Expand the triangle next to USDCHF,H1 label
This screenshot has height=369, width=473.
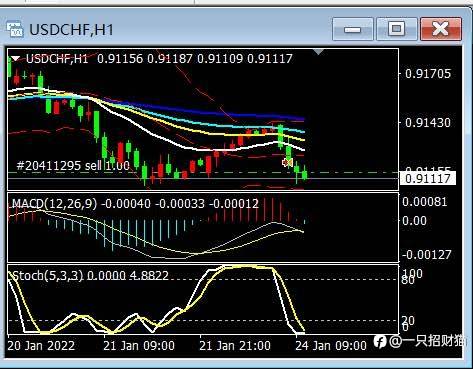[16, 59]
